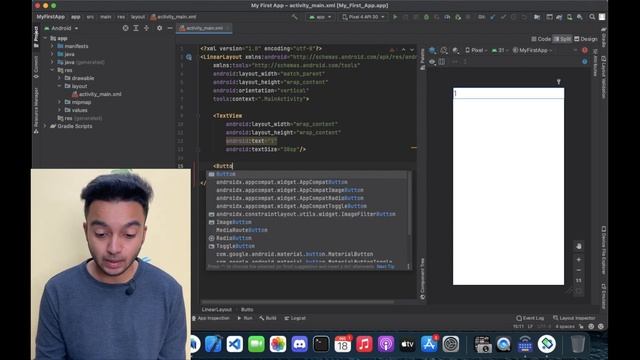Screen dimensions: 640x360
Task: Click LinearLayout in the bottom breadcrumb
Action: pyautogui.click(x=217, y=309)
